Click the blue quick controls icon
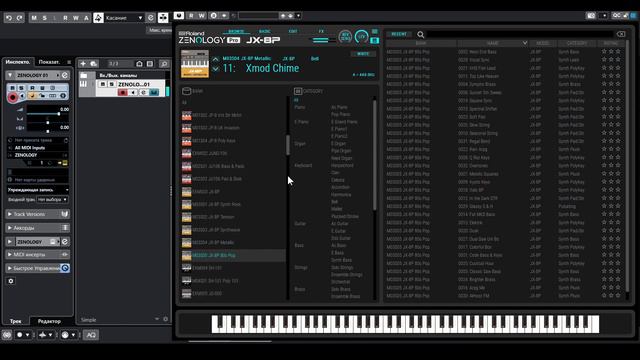Image resolution: width=640 pixels, height=360 pixels. click(65, 268)
